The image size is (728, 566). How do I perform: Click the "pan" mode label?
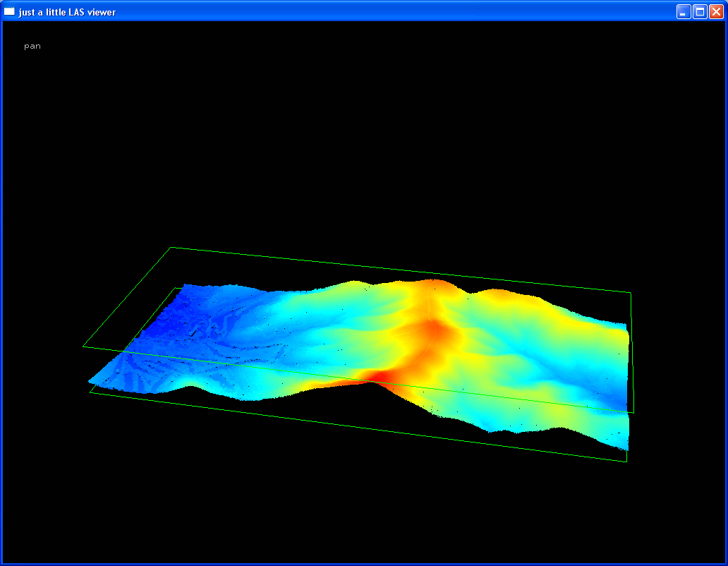point(32,47)
